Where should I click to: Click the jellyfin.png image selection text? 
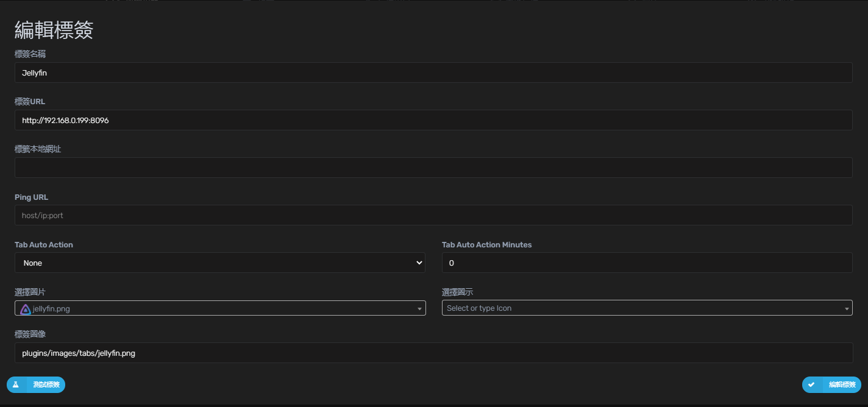51,309
